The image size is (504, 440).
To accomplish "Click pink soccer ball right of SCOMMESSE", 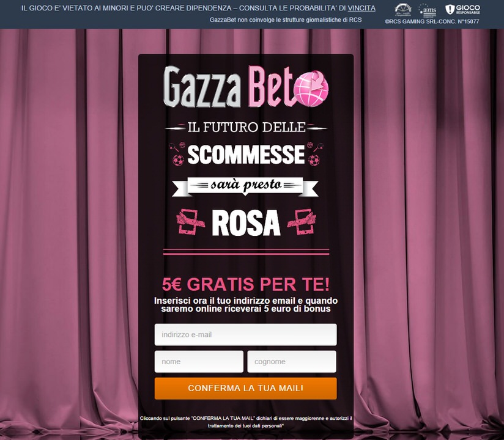I will tap(314, 159).
